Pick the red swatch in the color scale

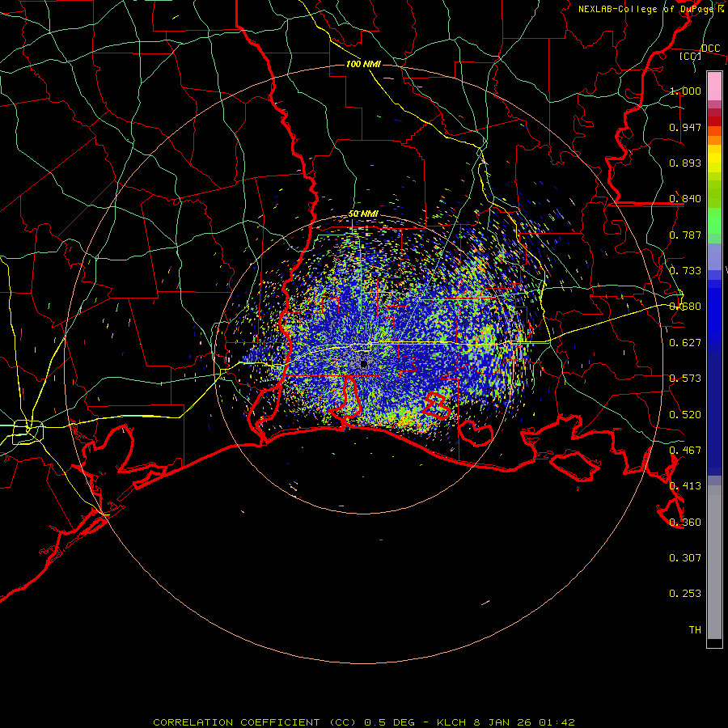click(714, 121)
